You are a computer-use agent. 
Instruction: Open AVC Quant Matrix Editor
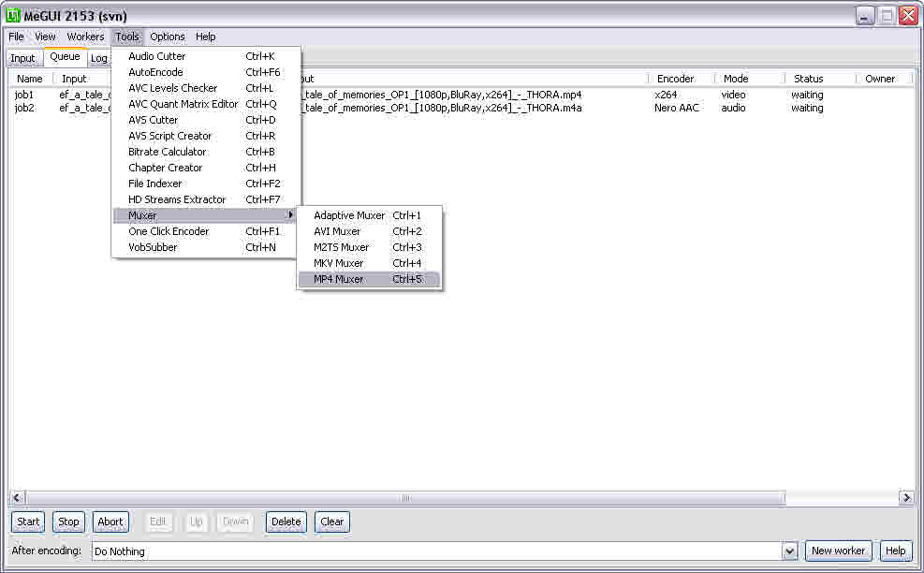point(205,104)
